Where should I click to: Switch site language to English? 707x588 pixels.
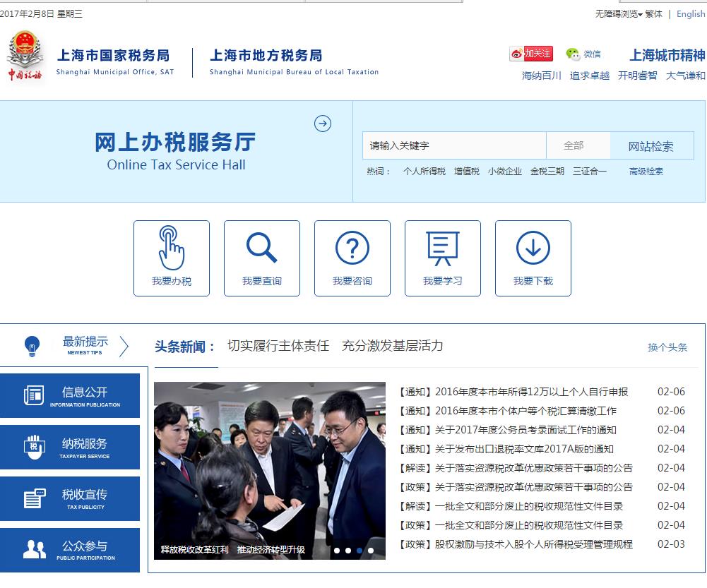(x=691, y=14)
